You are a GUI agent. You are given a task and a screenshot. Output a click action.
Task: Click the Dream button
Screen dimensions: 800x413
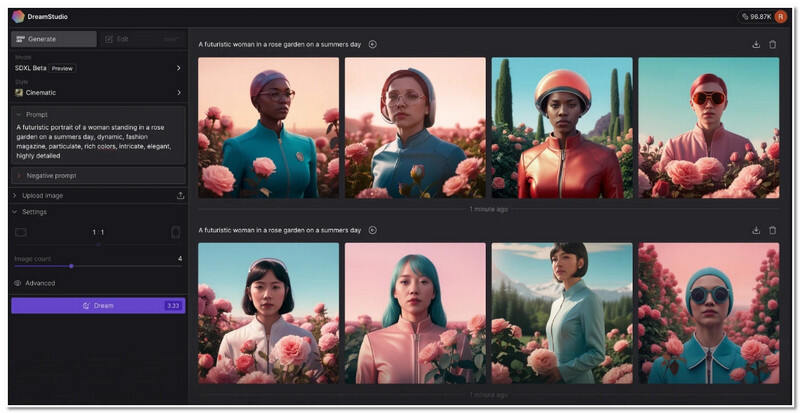click(97, 305)
